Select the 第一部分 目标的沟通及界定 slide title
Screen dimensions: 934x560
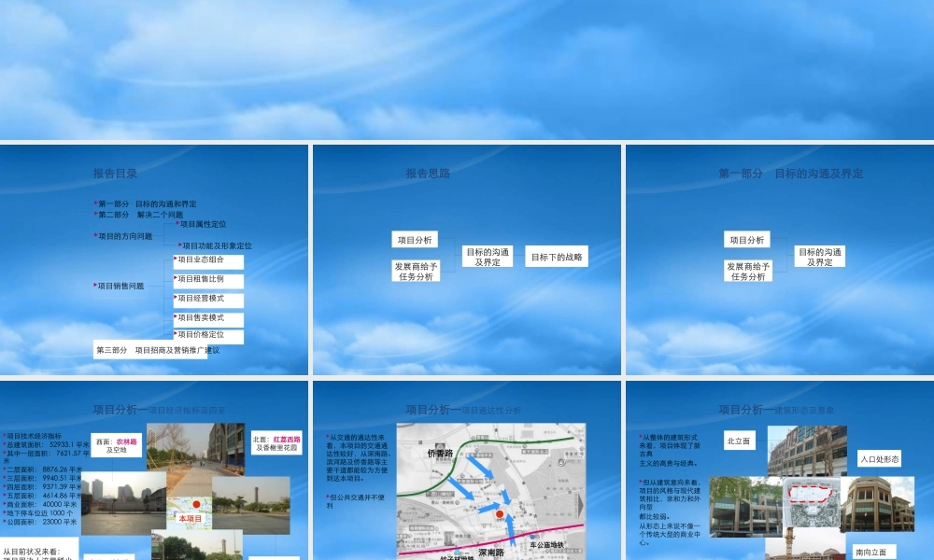[790, 174]
